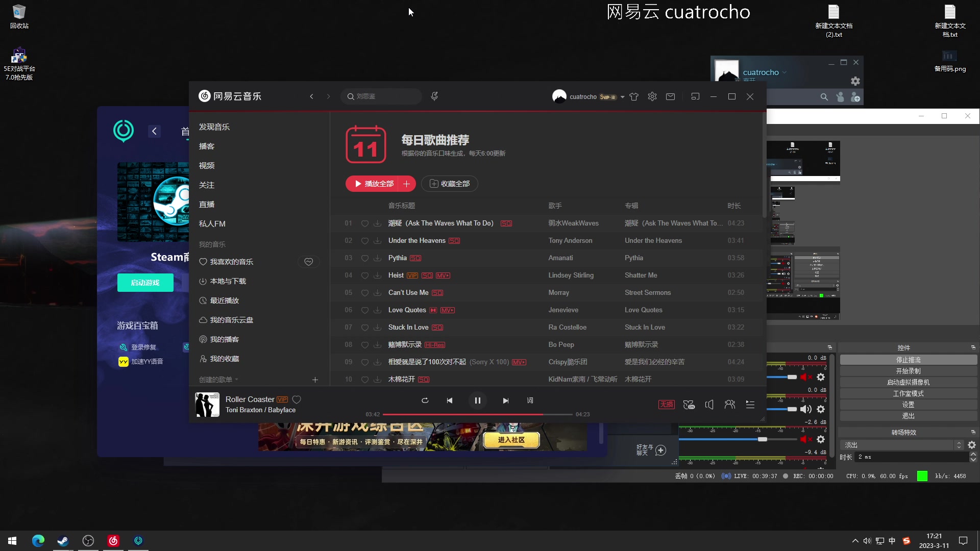Image resolution: width=980 pixels, height=551 pixels.
Task: Show hidden system tray icons chevron
Action: tap(855, 541)
